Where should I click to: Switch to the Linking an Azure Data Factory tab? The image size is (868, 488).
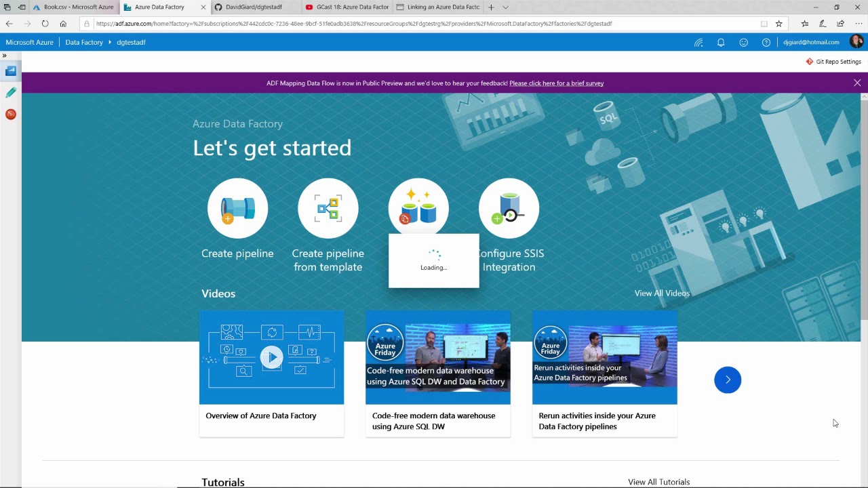pyautogui.click(x=437, y=7)
